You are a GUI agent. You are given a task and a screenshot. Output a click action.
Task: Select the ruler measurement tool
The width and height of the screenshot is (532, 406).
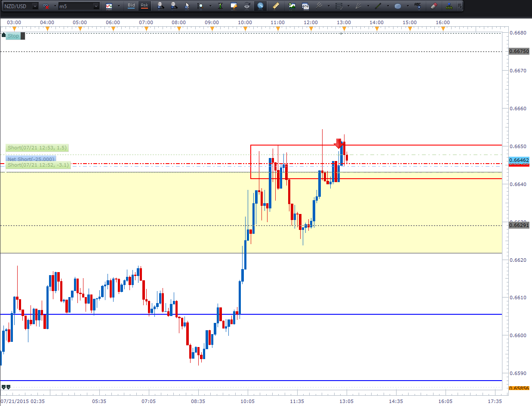click(276, 6)
